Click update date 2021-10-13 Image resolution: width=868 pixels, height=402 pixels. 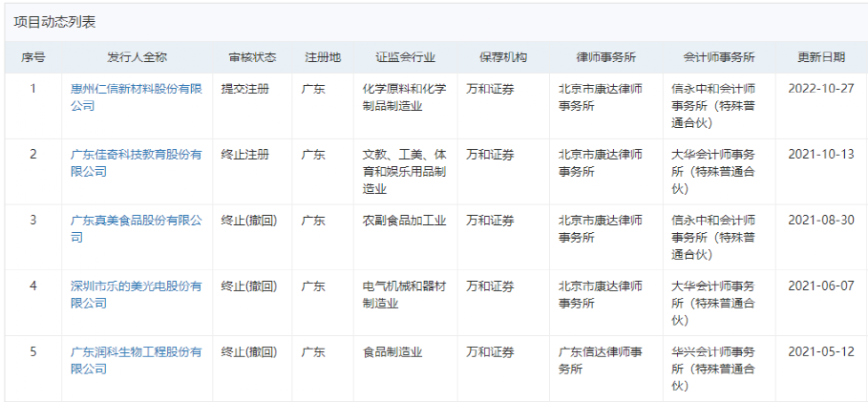coord(821,155)
